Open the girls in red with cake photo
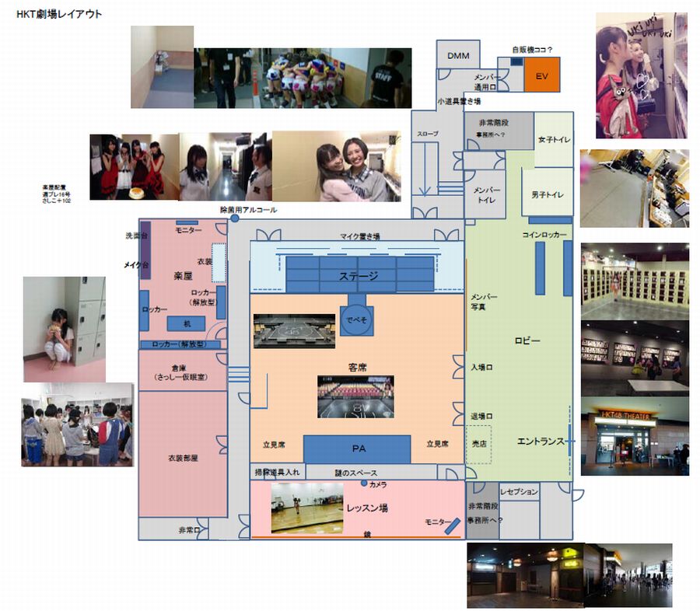 (x=135, y=167)
